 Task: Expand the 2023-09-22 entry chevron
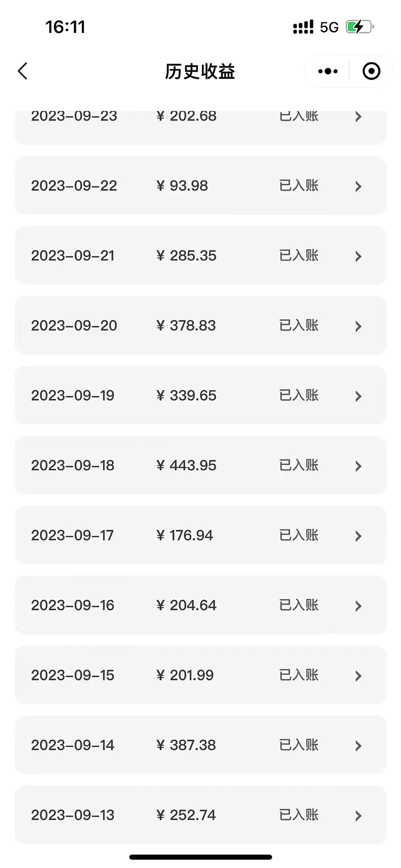[x=358, y=186]
